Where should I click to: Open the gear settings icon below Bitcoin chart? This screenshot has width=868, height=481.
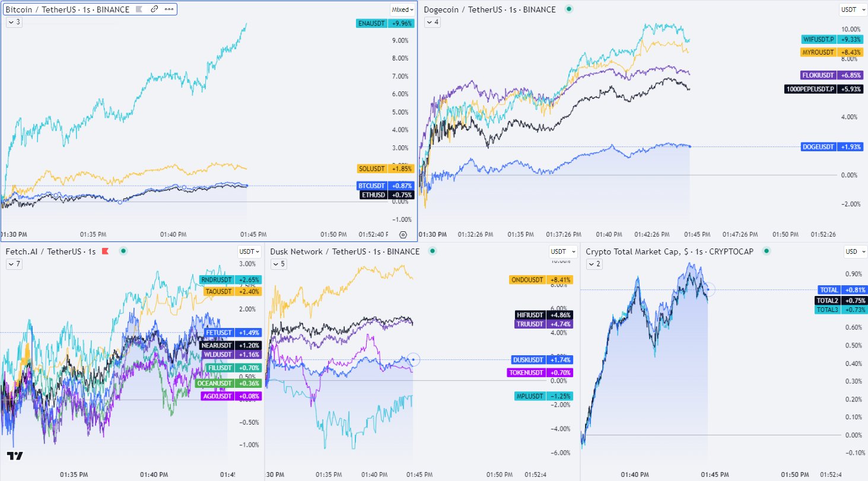pos(403,234)
